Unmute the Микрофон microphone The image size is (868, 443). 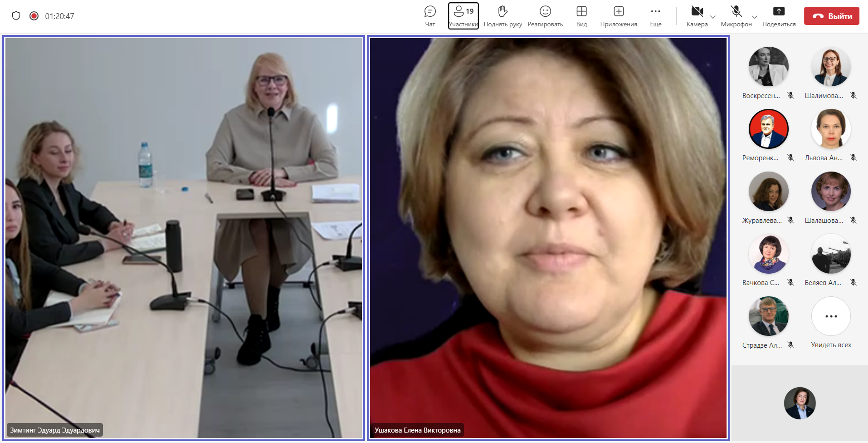pyautogui.click(x=736, y=11)
